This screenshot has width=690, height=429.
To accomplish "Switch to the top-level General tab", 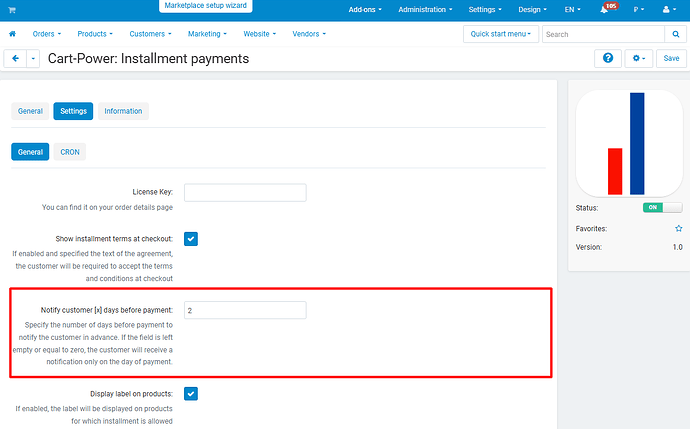I will point(30,111).
